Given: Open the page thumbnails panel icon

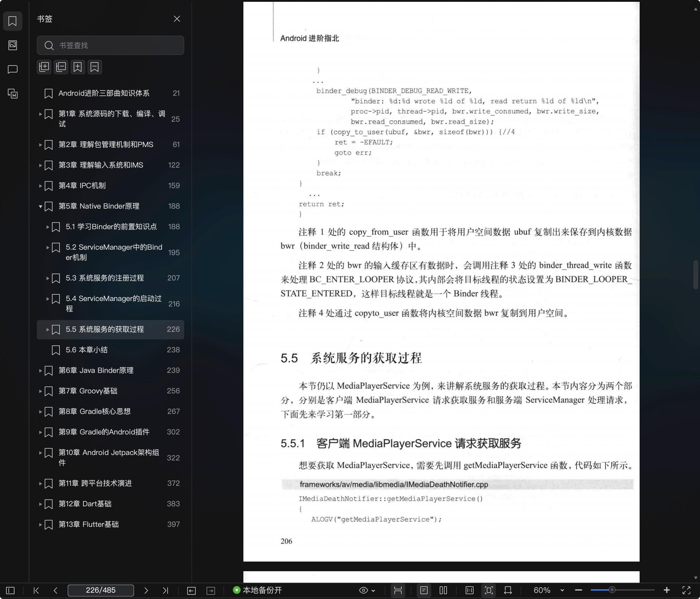Looking at the screenshot, I should pos(12,45).
